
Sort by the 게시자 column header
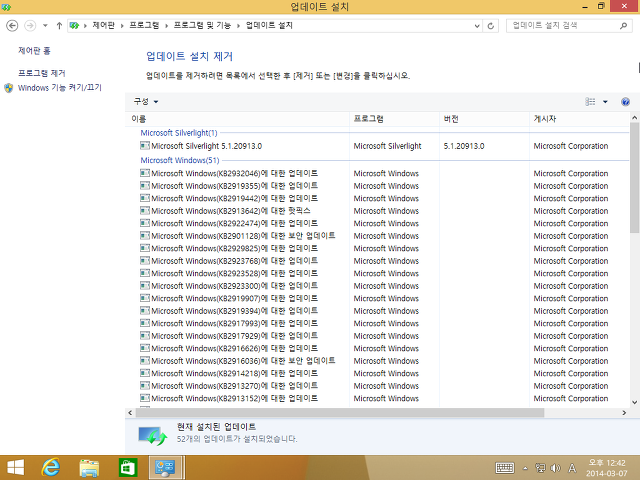tap(580, 119)
